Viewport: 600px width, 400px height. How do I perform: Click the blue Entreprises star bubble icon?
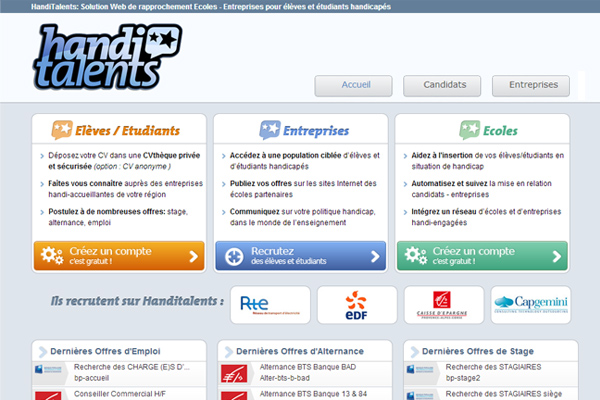pos(270,129)
